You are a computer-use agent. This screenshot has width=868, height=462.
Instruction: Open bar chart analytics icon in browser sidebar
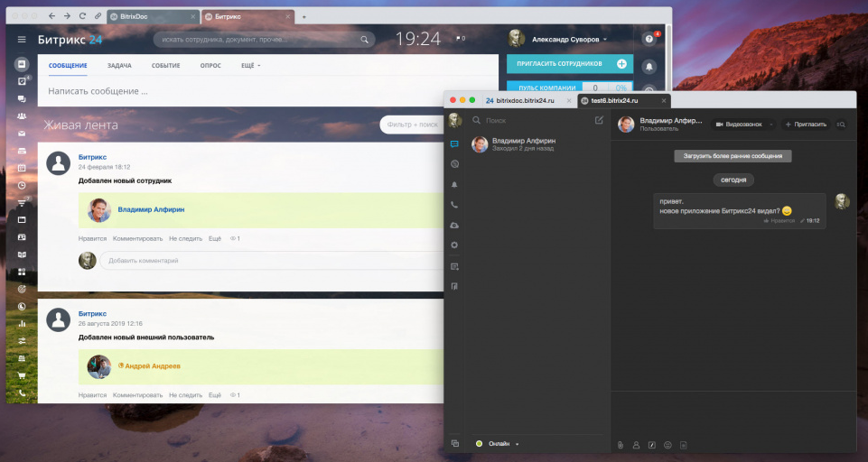(22, 324)
